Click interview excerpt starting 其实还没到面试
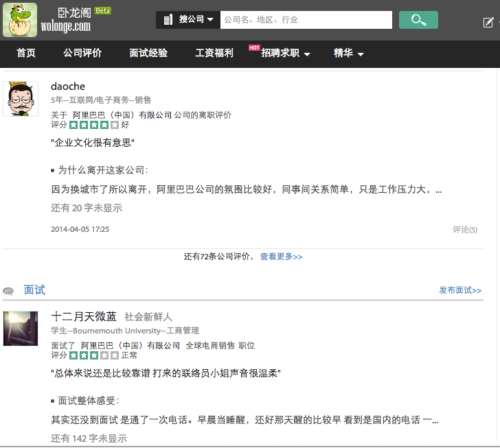500x448 pixels. 245,420
